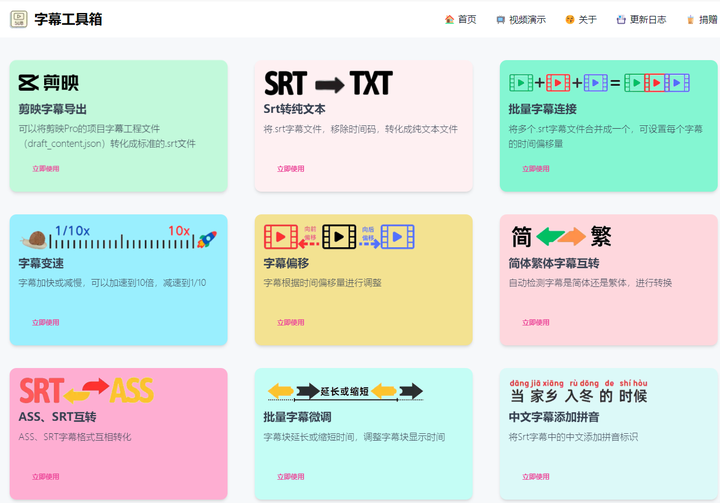Click the snail icon on speed scale
720x503 pixels.
(34, 239)
